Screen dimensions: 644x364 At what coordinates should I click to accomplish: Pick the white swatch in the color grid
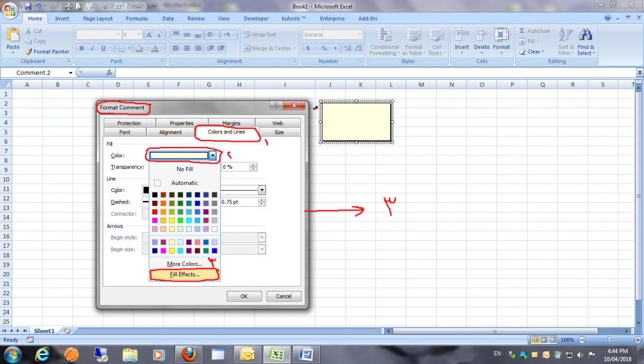214,229
